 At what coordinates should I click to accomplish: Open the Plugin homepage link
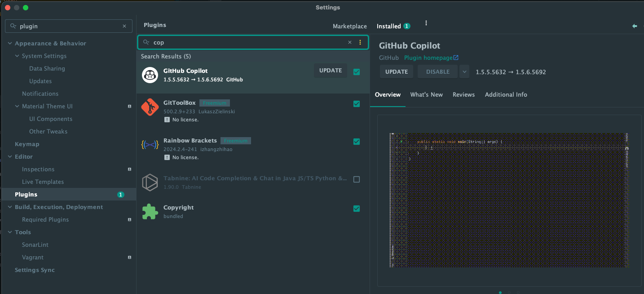428,58
